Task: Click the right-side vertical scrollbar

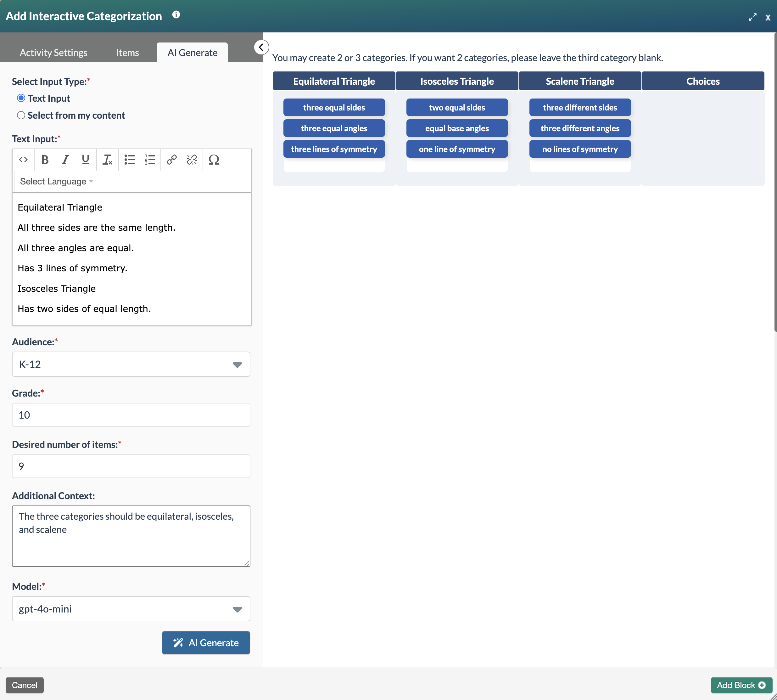Action: pos(775,182)
